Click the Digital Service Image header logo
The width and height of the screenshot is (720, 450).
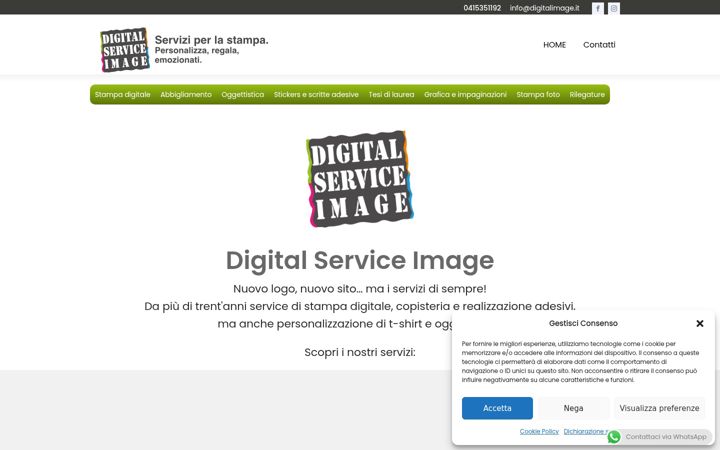[125, 50]
